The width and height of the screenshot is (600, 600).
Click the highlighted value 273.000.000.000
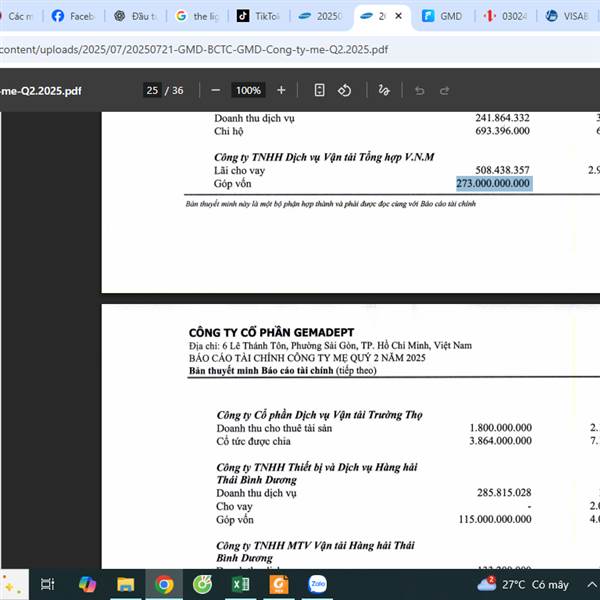pyautogui.click(x=494, y=183)
